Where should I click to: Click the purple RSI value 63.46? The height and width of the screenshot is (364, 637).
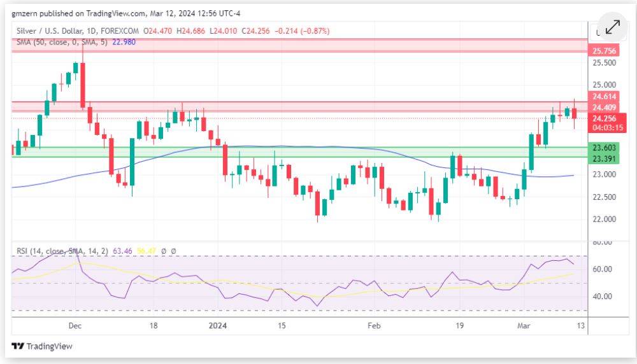point(122,251)
